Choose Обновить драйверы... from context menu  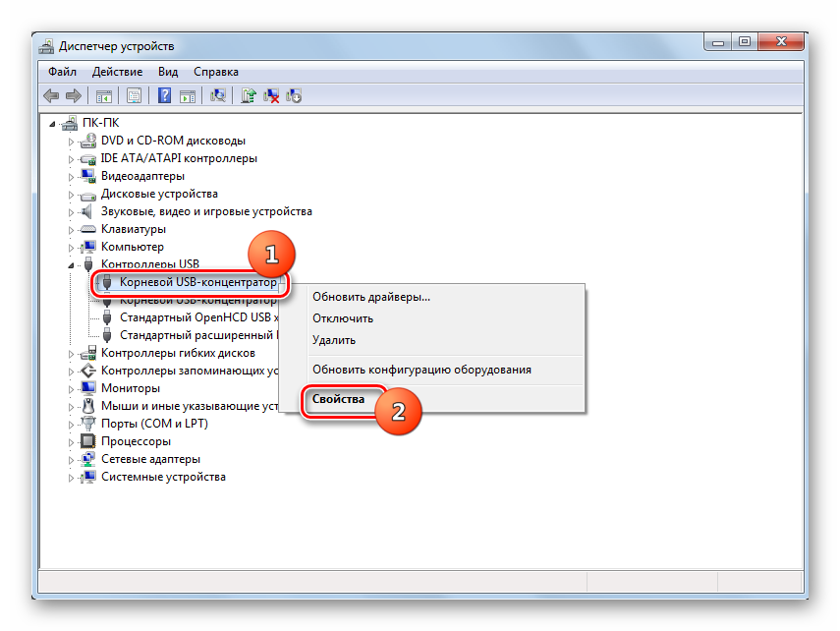point(371,297)
